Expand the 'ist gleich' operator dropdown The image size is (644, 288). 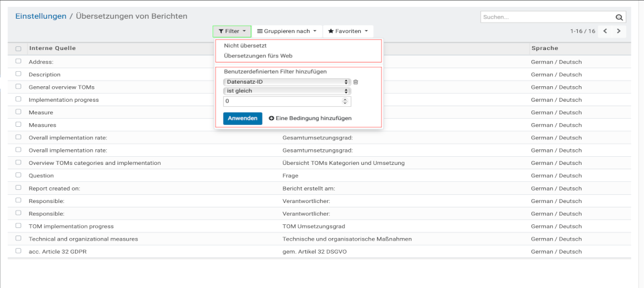point(286,91)
